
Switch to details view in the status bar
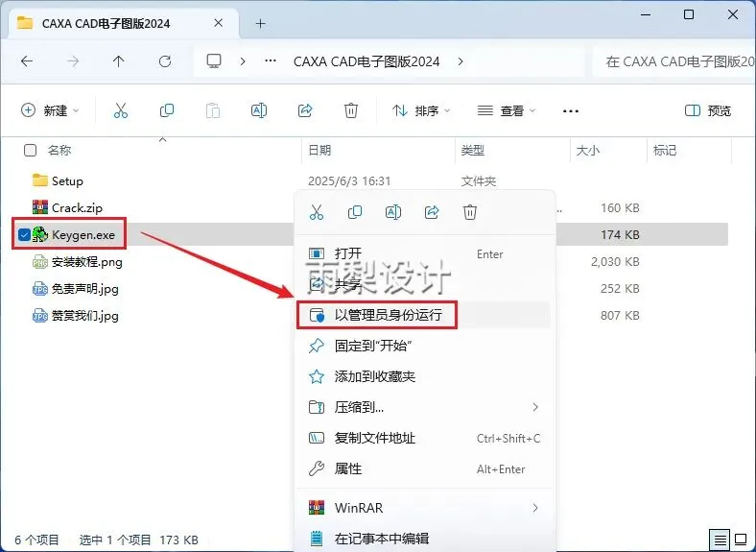(x=720, y=540)
